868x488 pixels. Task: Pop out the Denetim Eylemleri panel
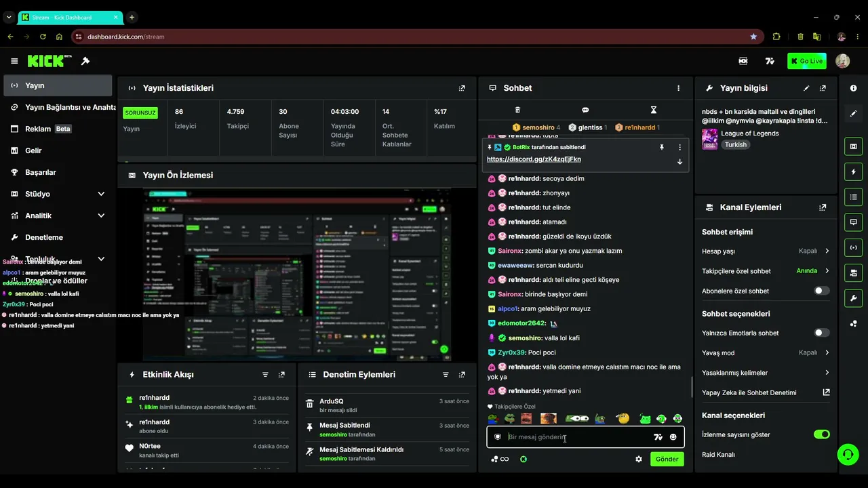462,374
